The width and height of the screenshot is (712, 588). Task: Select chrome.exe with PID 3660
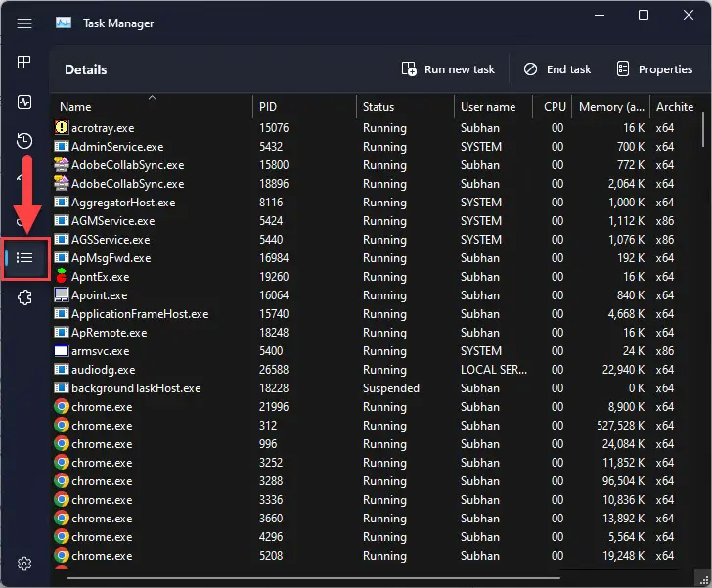tap(375, 518)
